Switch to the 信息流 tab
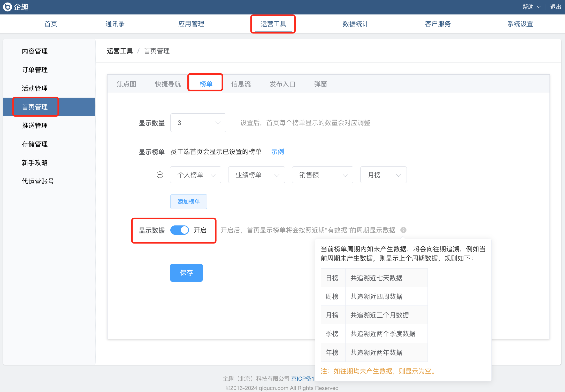565x392 pixels. click(x=241, y=84)
